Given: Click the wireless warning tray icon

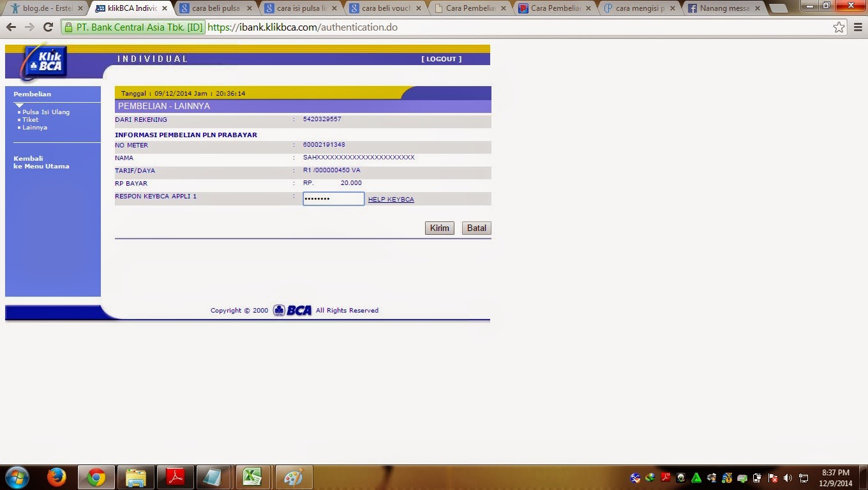Looking at the screenshot, I should pyautogui.click(x=727, y=477).
